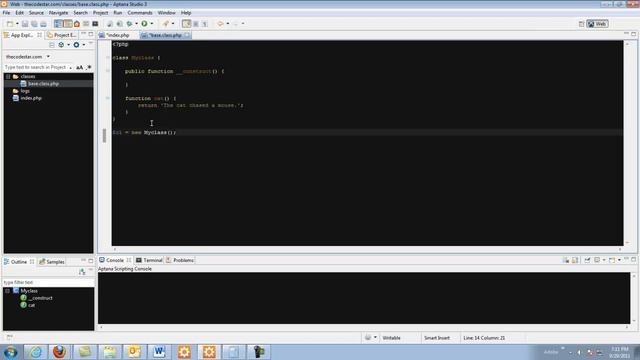Click the Writable status bar entry
Viewport: 640px width, 360px height.
coord(391,338)
